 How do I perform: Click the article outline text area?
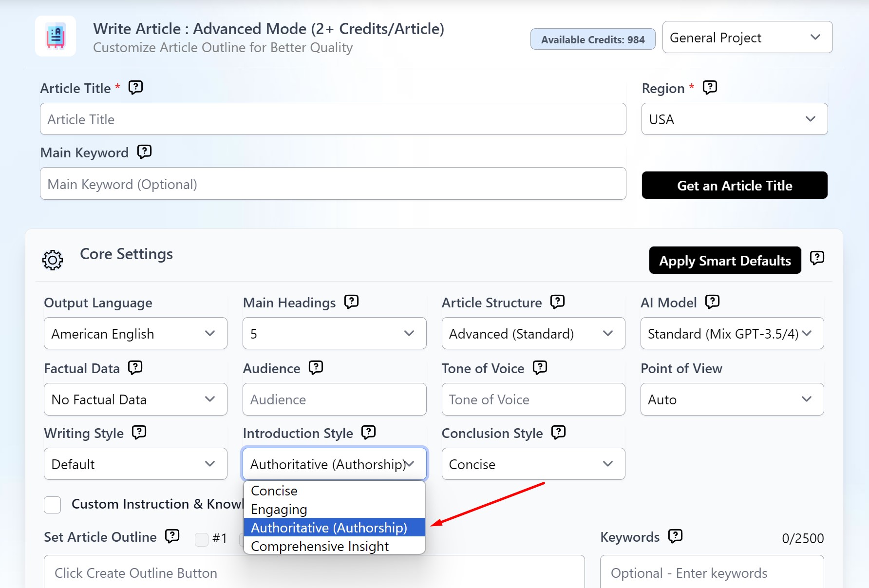314,572
